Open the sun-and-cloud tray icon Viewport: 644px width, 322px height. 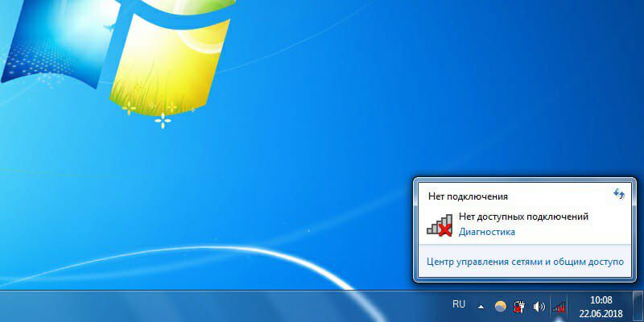(500, 307)
